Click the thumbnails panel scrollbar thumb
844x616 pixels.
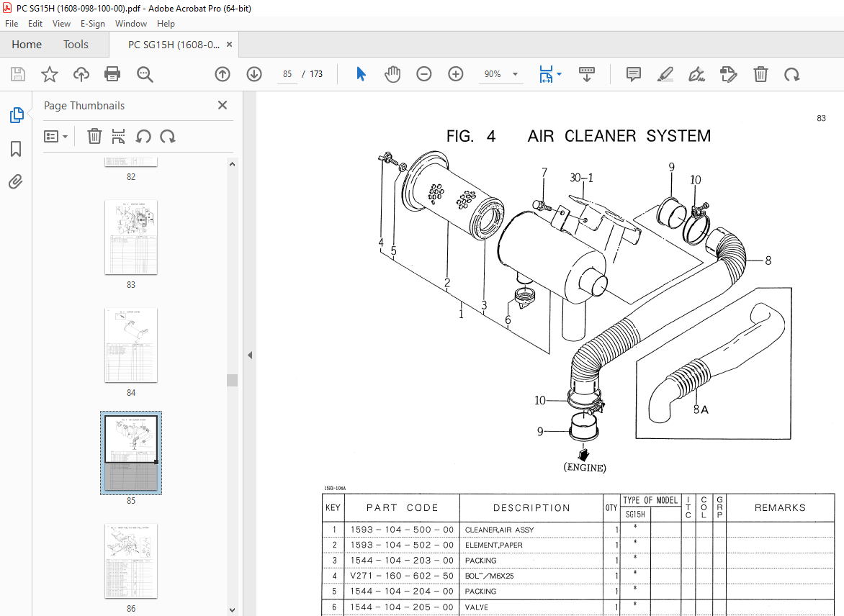click(232, 380)
